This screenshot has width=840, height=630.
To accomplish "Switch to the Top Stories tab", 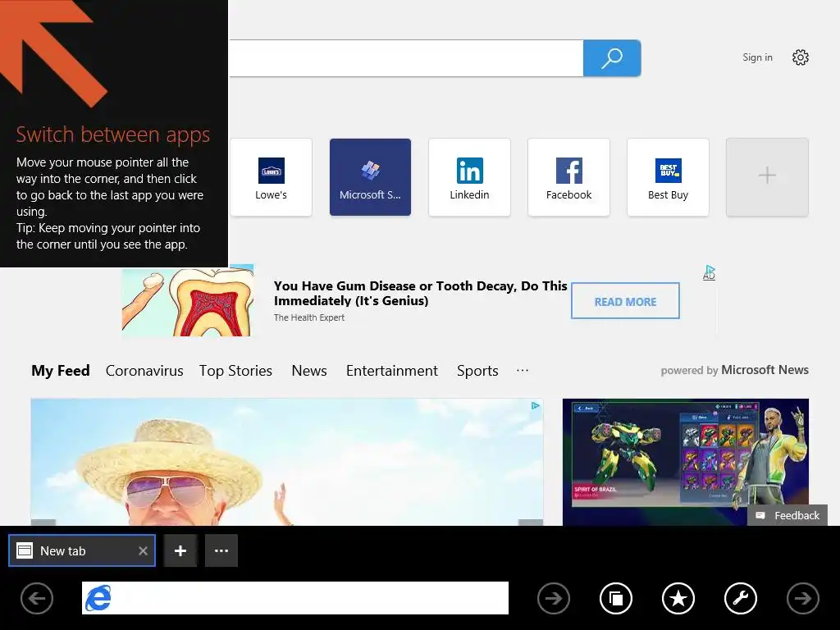I will coord(235,370).
